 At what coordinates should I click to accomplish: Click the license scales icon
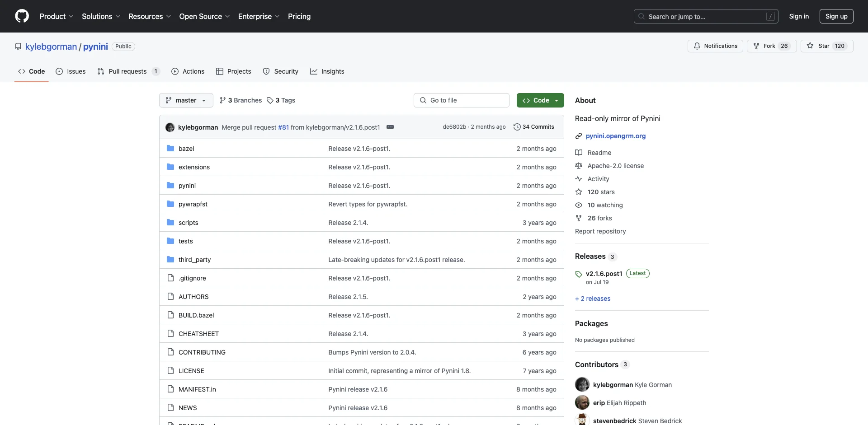coord(579,166)
